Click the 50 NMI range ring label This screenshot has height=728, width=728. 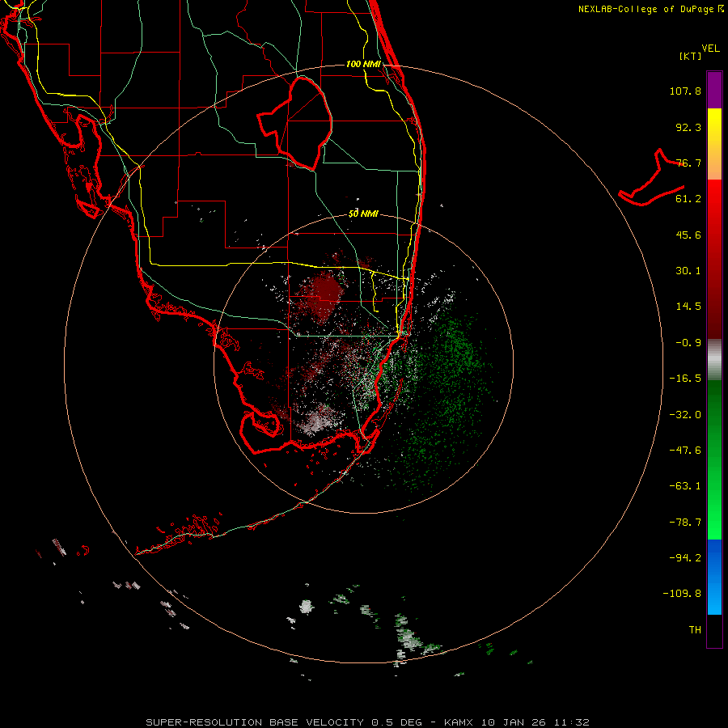363,214
